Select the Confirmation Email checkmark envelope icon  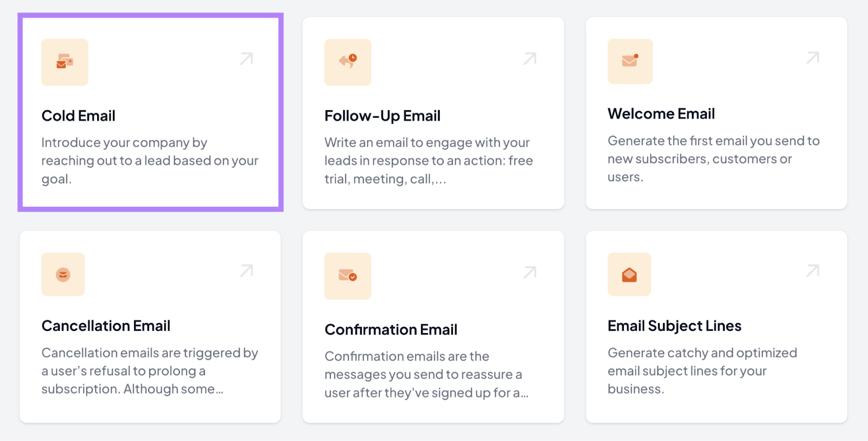click(347, 276)
